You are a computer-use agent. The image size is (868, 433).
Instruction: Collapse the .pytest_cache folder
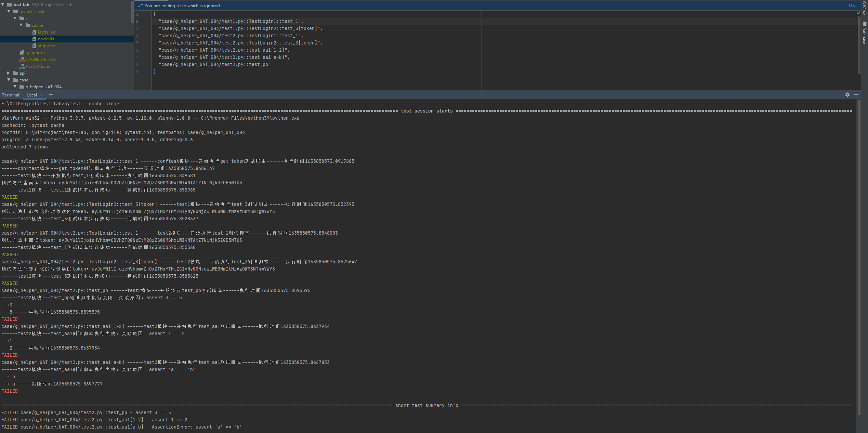click(9, 11)
